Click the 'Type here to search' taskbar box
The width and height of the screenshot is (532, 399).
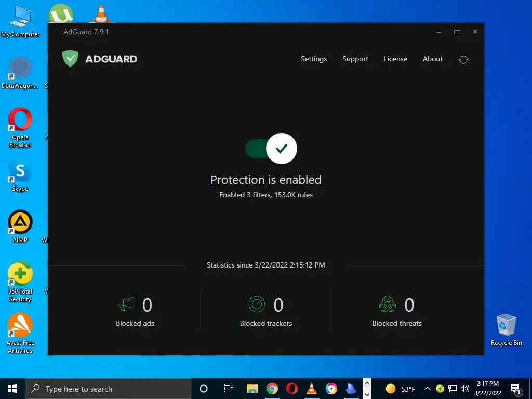(x=108, y=389)
